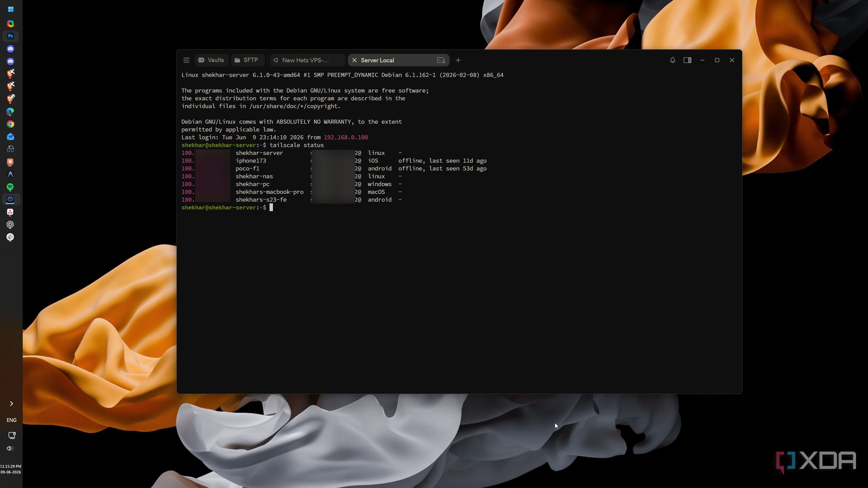Open the Claude app from the taskbar
Viewport: 868px width, 488px height.
pos(10,162)
